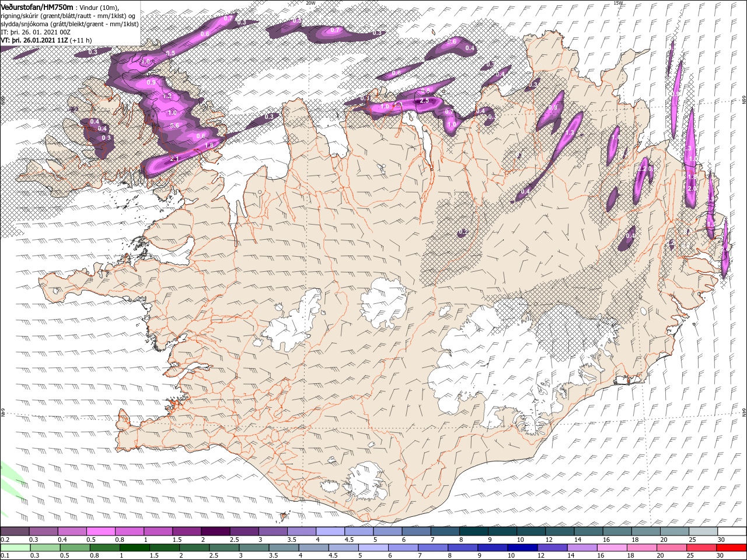The image size is (747, 560).
Task: Click the 'IT: þri. 26. 01. 2021 00Z' initial time
Action: point(35,32)
